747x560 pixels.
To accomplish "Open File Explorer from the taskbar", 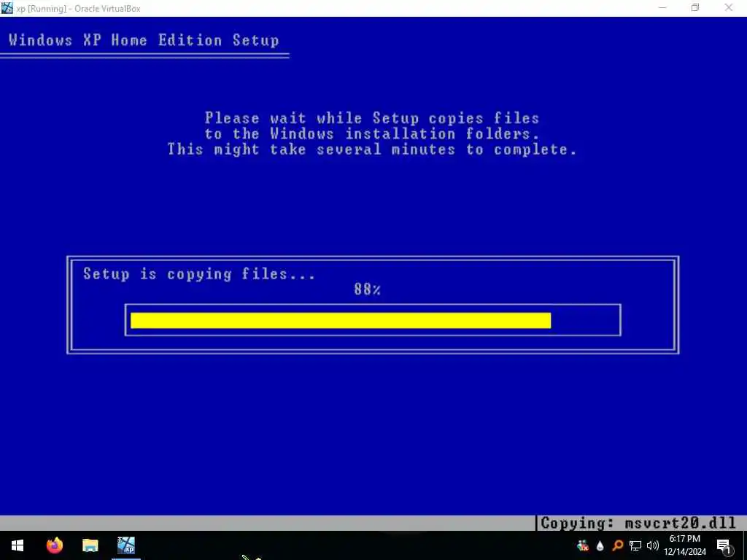I will click(x=90, y=545).
